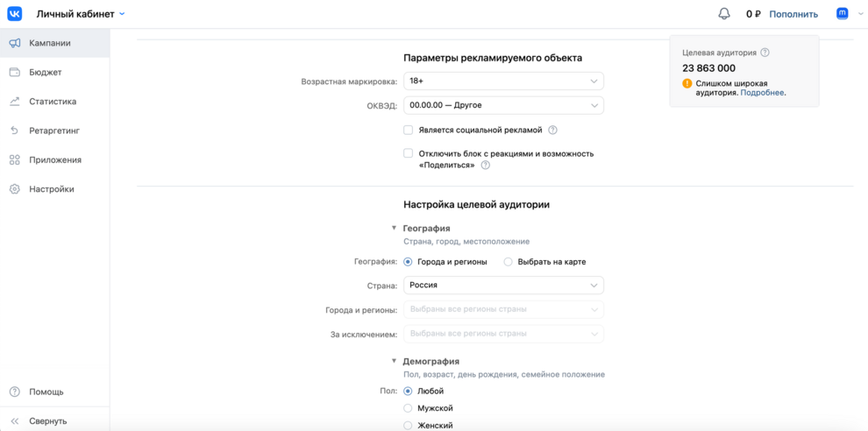Click the Настройки gear icon
The width and height of the screenshot is (868, 431).
point(15,189)
